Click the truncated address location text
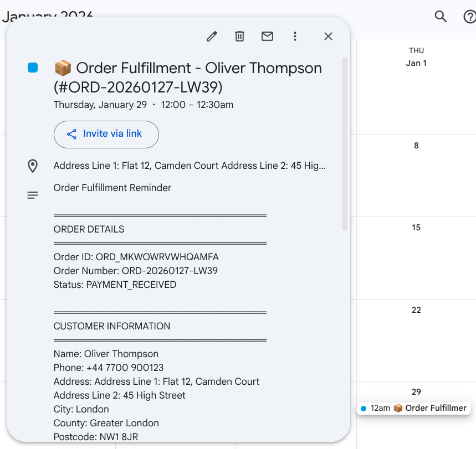This screenshot has width=476, height=449. point(190,166)
